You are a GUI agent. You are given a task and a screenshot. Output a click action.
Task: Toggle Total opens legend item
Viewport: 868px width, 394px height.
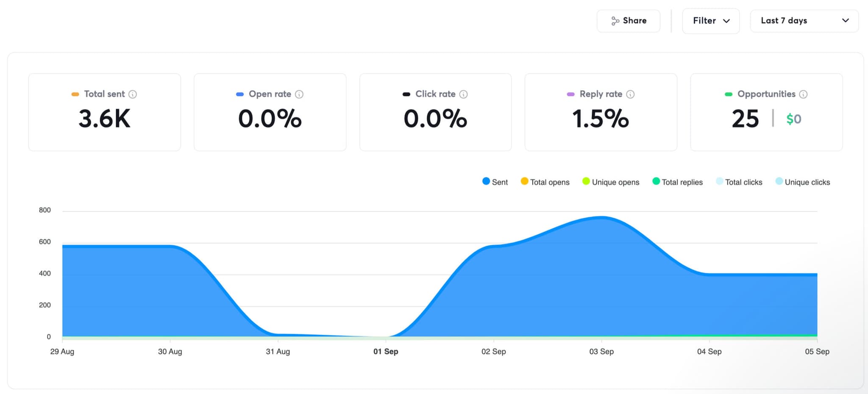545,182
